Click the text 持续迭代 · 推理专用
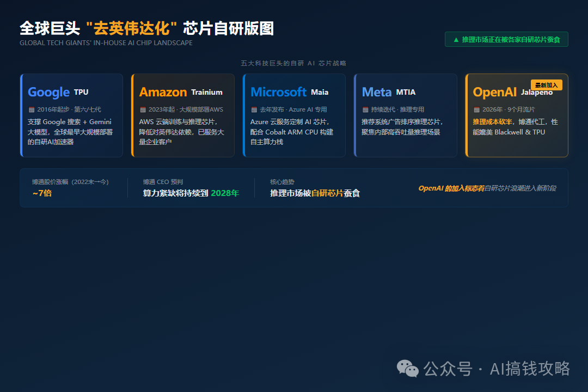This screenshot has width=588, height=392. [397, 109]
